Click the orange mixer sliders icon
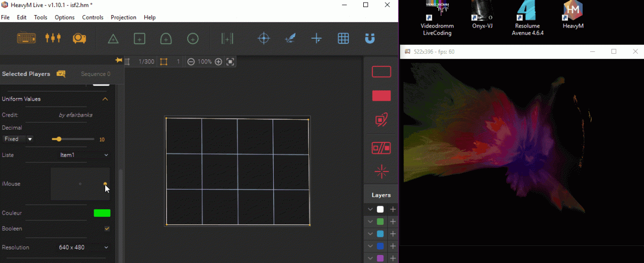Viewport: 644px width, 263px height. point(53,38)
